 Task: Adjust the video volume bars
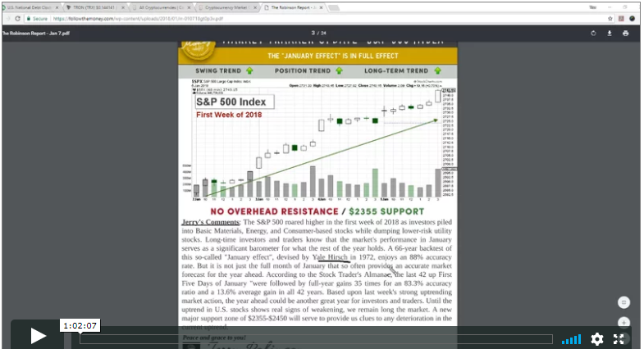click(572, 338)
